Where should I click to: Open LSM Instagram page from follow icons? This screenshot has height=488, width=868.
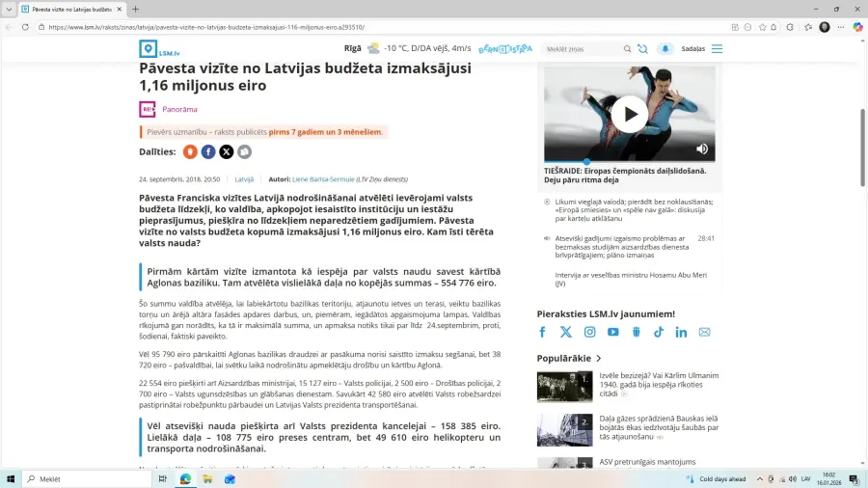coord(589,332)
